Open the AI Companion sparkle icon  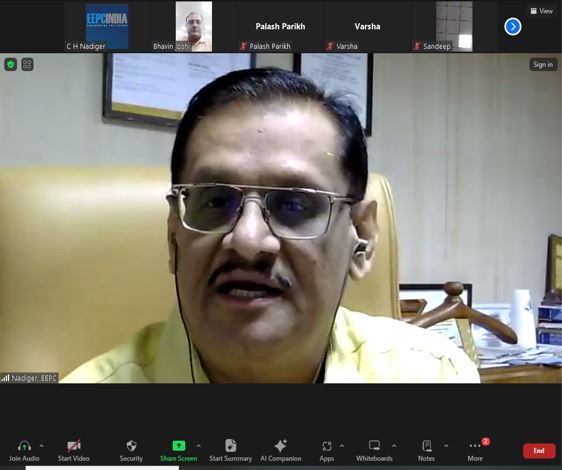pyautogui.click(x=281, y=446)
